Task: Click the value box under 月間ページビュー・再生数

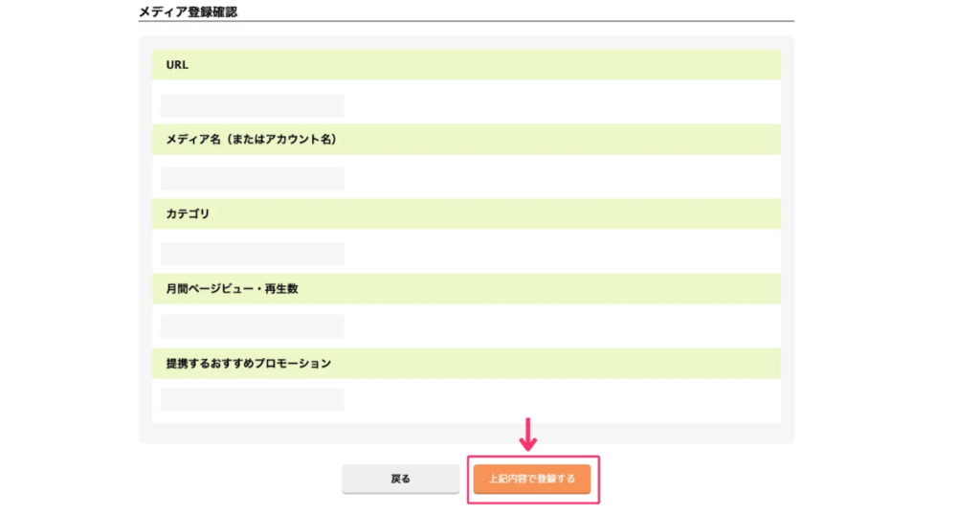Action: coord(252,326)
